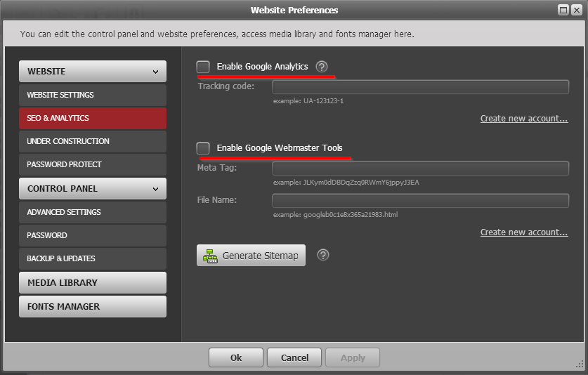Image resolution: width=588 pixels, height=375 pixels.
Task: Open the FONTS MANAGER
Action: [93, 307]
